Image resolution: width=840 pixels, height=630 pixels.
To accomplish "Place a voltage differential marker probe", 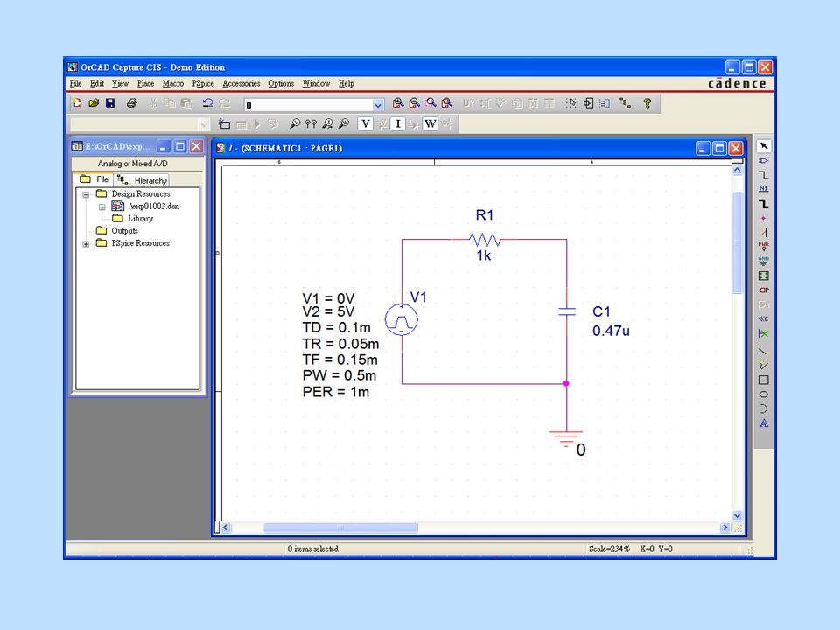I will point(311,124).
